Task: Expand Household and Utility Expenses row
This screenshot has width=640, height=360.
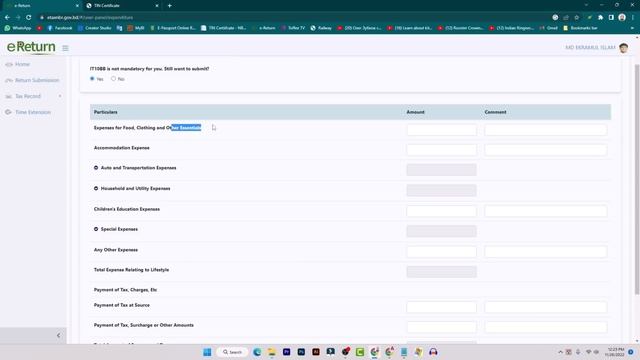Action: [x=96, y=189]
